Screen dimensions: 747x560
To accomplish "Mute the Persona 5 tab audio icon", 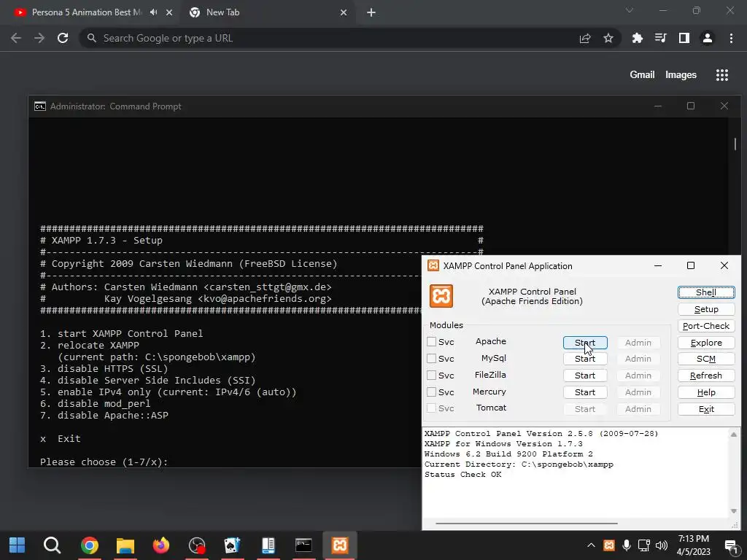I will [153, 12].
